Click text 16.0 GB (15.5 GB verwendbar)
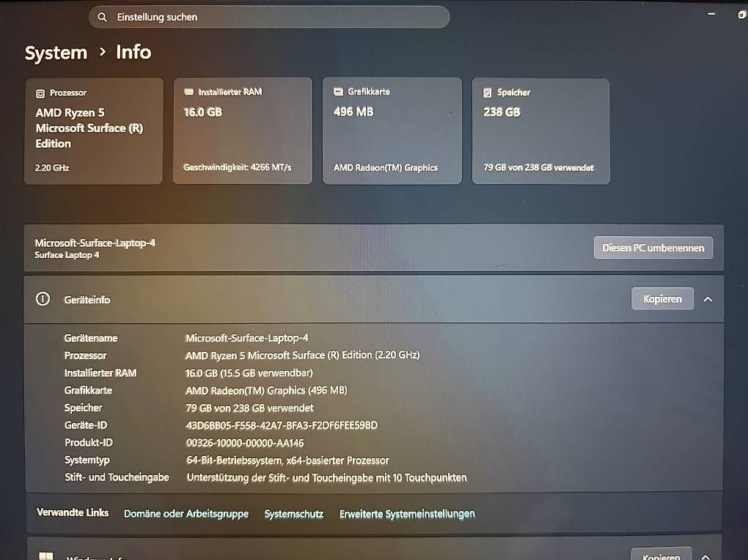This screenshot has height=560, width=748. (249, 373)
